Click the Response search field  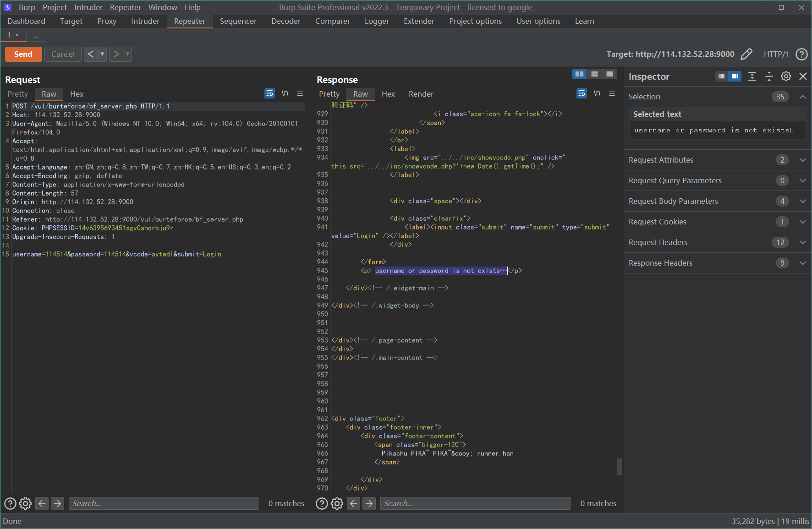[x=475, y=503]
